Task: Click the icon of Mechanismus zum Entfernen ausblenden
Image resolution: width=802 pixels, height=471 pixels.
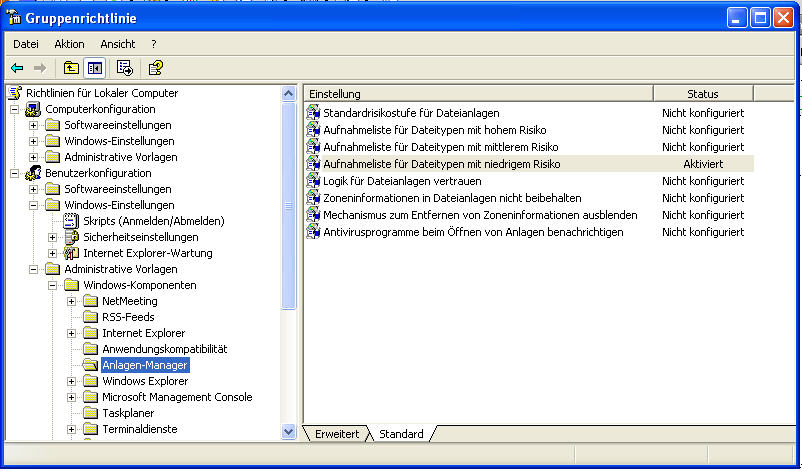Action: 313,215
